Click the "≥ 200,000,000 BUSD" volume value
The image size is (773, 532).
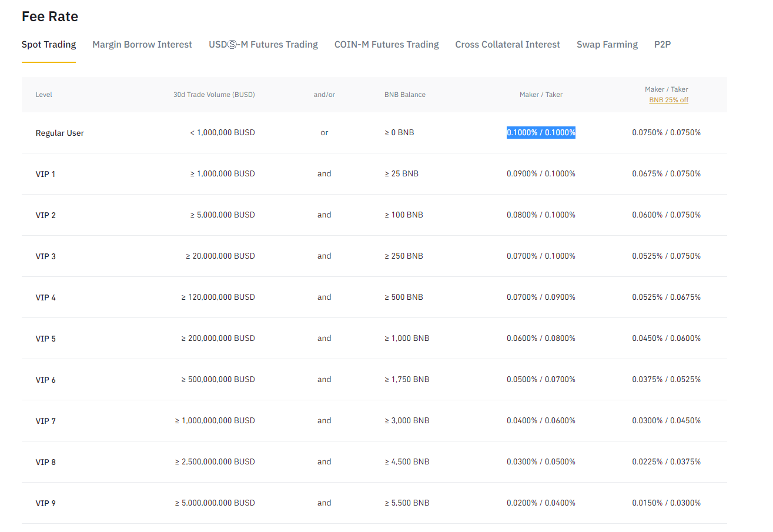click(x=218, y=339)
